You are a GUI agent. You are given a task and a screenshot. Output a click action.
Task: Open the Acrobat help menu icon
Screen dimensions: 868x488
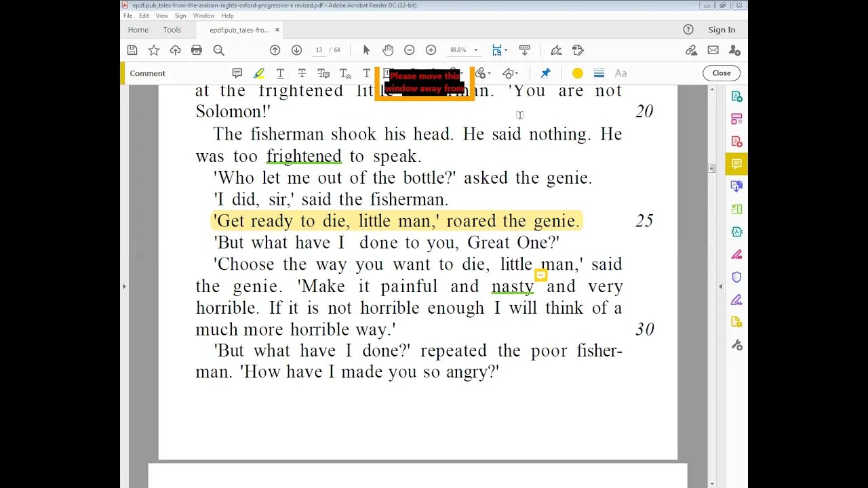pyautogui.click(x=688, y=30)
